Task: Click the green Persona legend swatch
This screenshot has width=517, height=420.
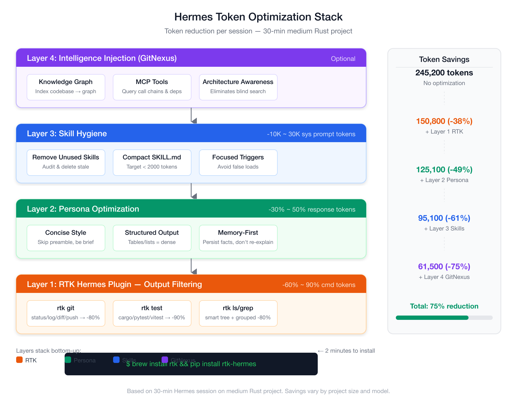Action: (68, 360)
